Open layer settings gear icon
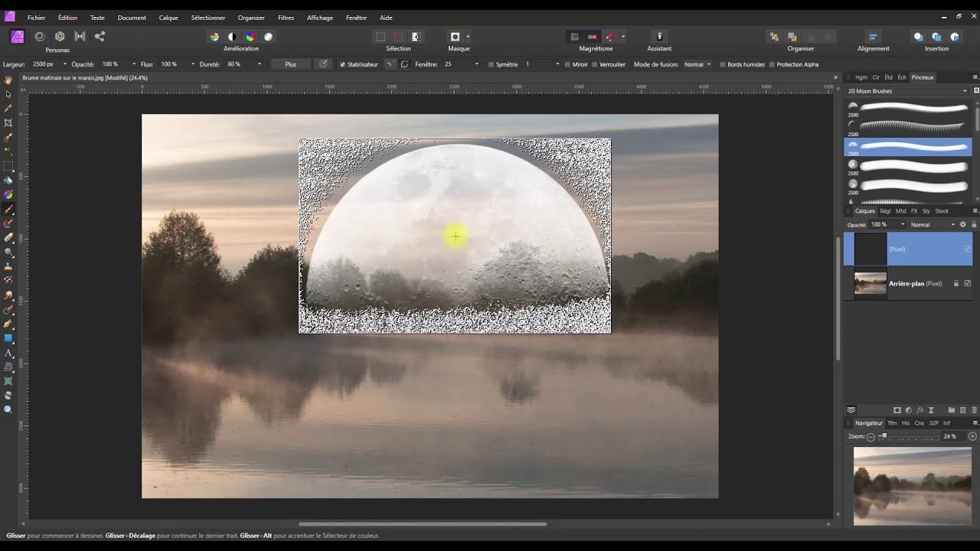The image size is (980, 551). [x=963, y=224]
